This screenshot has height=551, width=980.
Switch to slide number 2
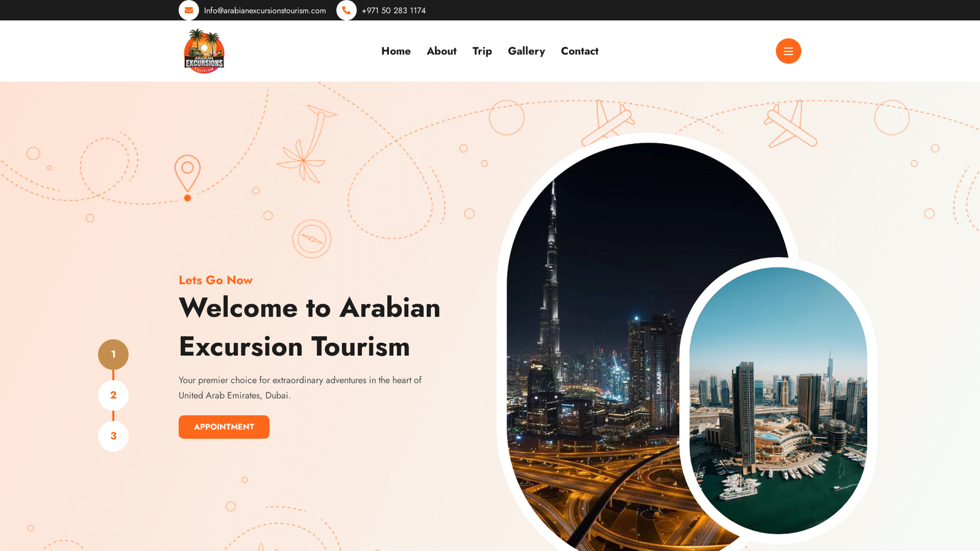(113, 395)
